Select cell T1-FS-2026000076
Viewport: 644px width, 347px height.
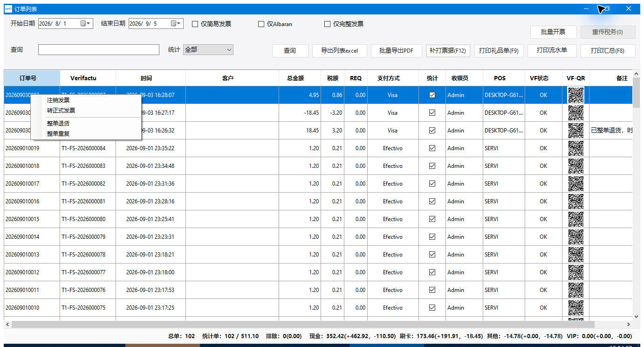(x=88, y=290)
